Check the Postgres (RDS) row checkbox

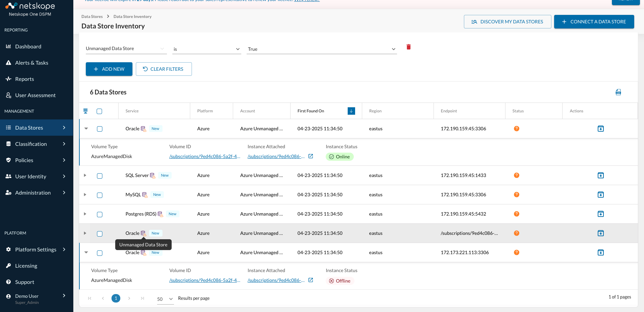(x=100, y=215)
